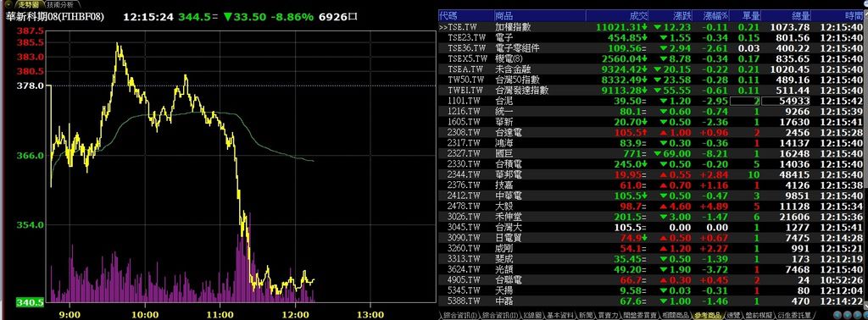Select the 2308.TW 台達電 row
868x320 pixels.
651,133
